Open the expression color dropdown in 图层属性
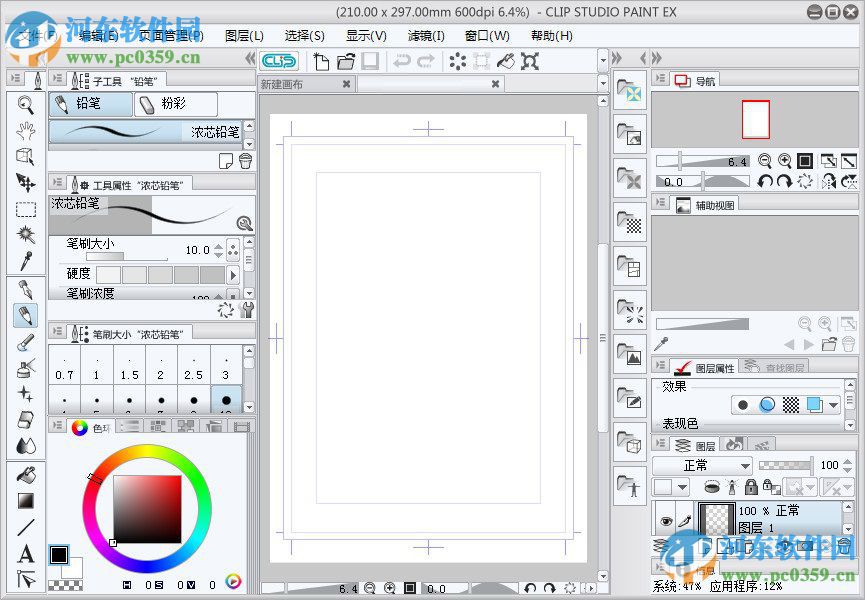Viewport: 865px width, 600px height. pyautogui.click(x=833, y=406)
